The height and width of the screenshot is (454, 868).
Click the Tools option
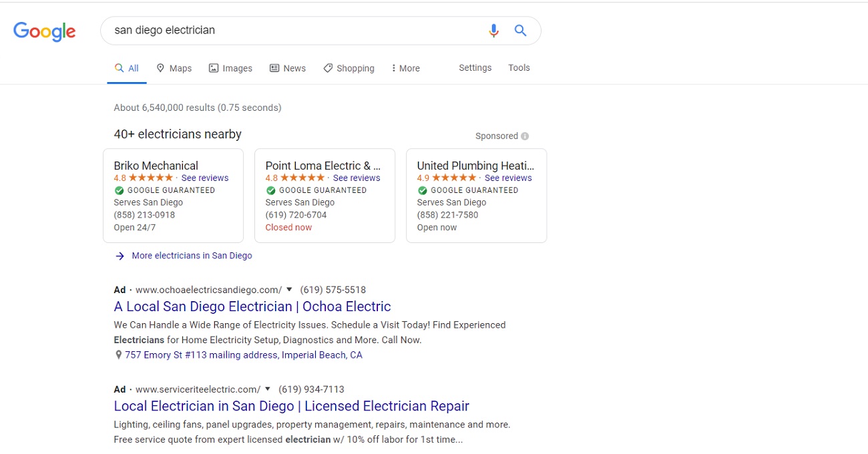[x=519, y=67]
